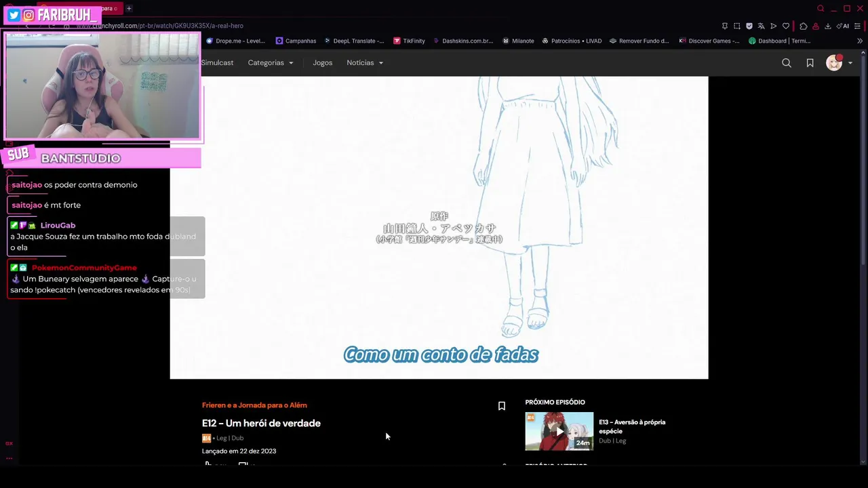The height and width of the screenshot is (488, 868).
Task: Open the DeepL Translate bookmark
Action: pyautogui.click(x=353, y=41)
